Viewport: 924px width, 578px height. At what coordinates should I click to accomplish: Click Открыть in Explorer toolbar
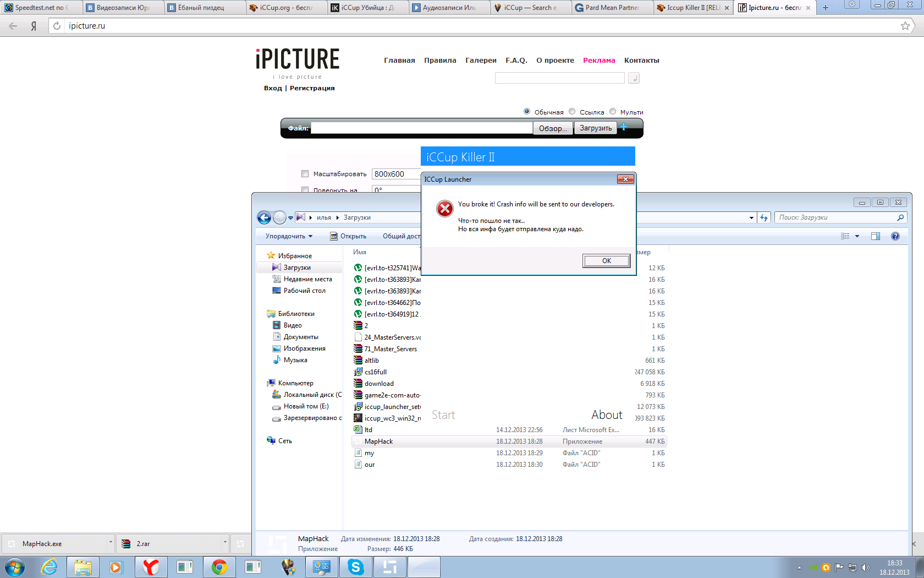coord(348,236)
